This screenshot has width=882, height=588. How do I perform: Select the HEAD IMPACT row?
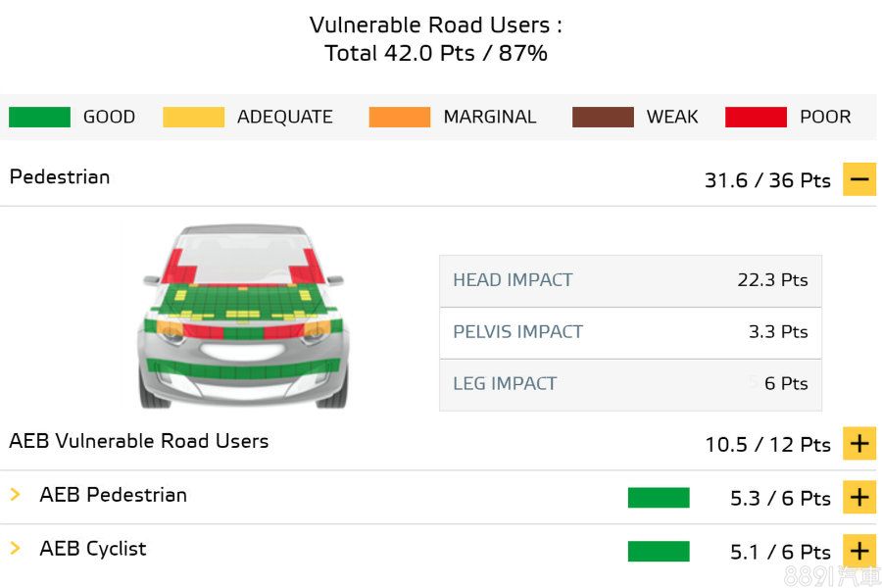pyautogui.click(x=630, y=280)
